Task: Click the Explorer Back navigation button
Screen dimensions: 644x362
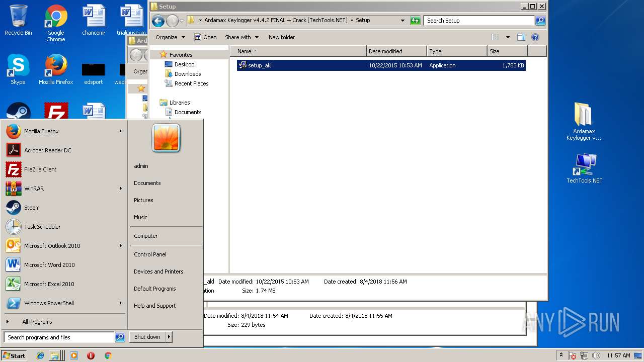Action: pos(158,21)
